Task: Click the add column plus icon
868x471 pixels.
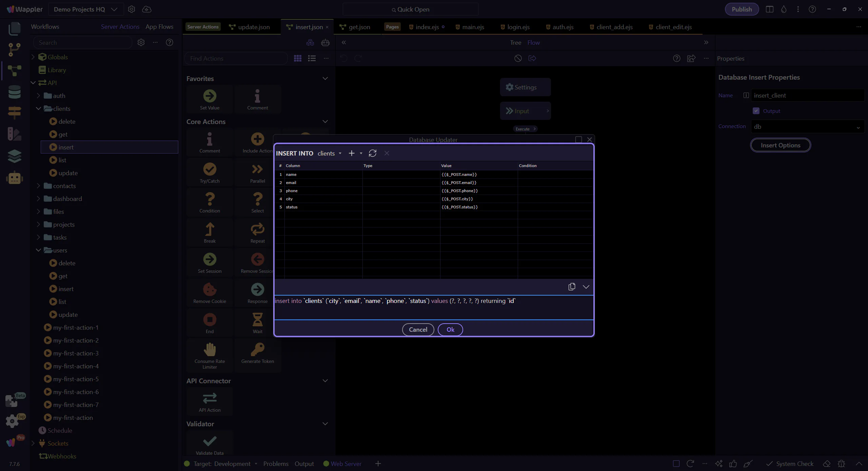Action: coord(352,153)
